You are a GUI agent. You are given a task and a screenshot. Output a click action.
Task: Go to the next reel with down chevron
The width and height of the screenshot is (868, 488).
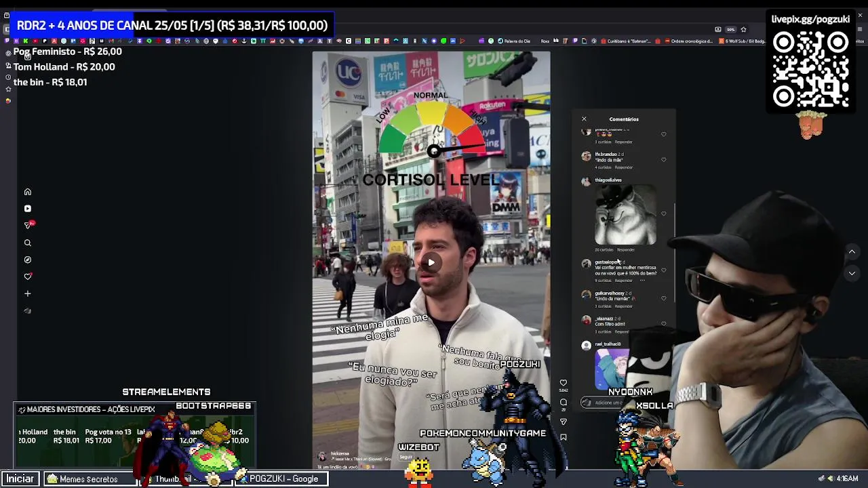(x=852, y=273)
